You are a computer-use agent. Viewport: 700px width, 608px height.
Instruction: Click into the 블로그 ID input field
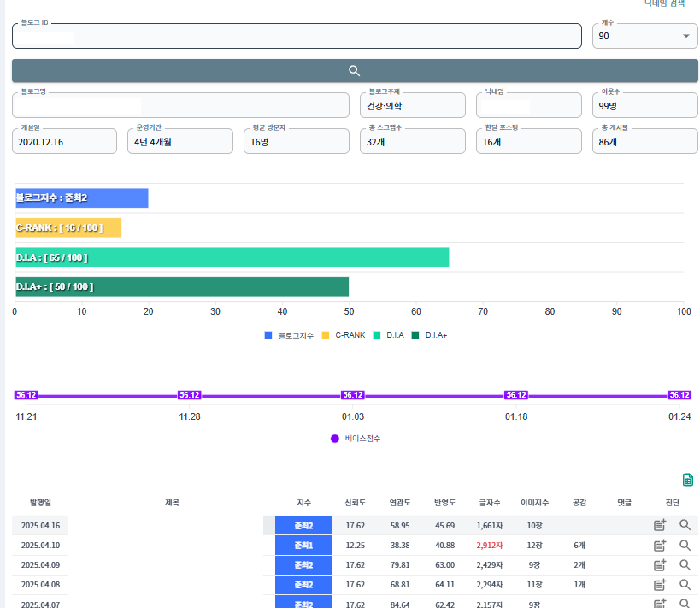(297, 36)
